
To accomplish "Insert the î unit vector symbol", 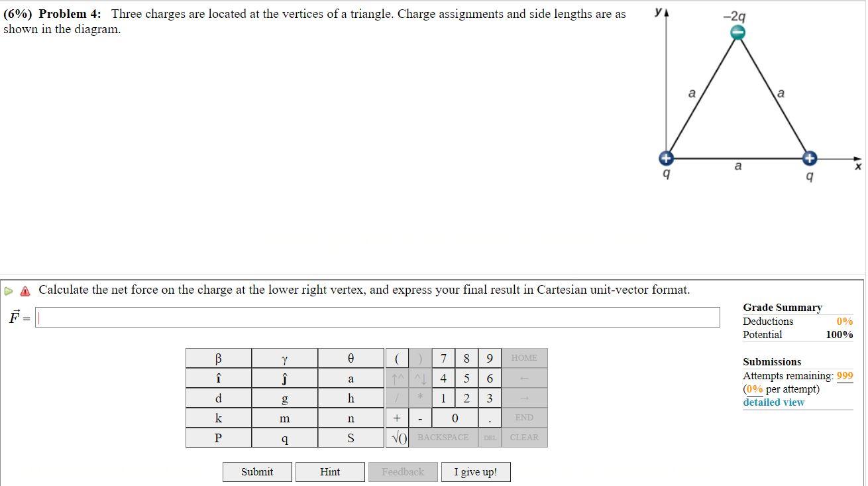I will coord(217,377).
